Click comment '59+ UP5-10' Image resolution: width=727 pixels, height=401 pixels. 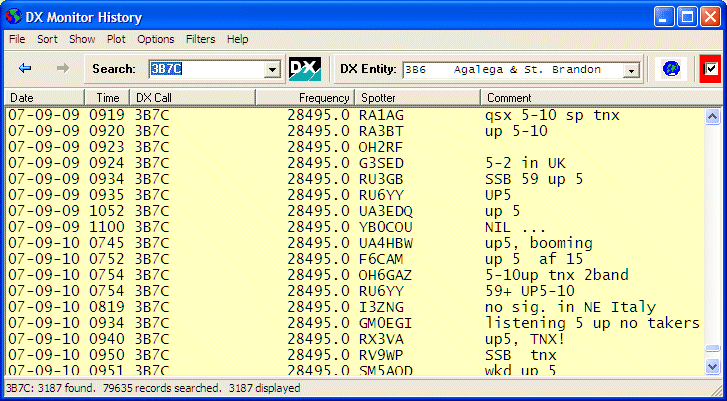click(x=530, y=291)
